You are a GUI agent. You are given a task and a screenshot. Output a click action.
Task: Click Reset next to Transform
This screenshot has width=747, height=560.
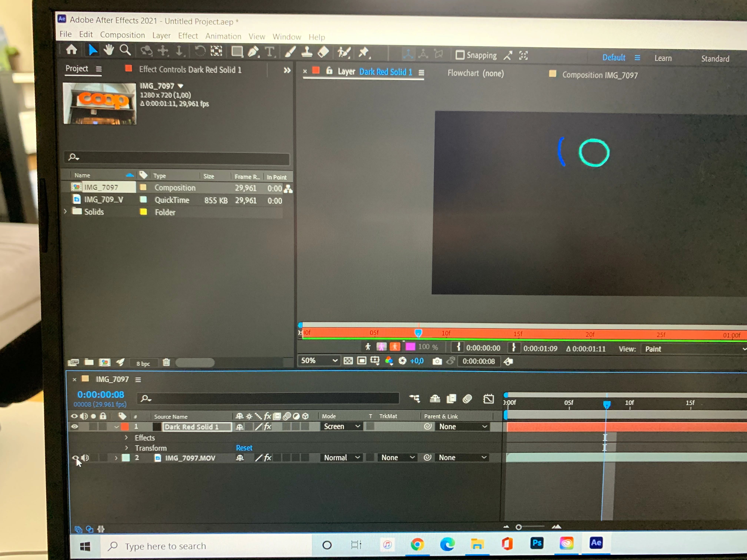pyautogui.click(x=244, y=448)
